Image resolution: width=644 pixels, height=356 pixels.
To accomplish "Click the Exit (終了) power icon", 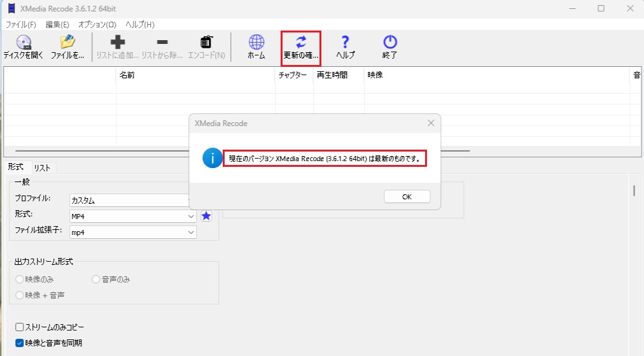I will (x=389, y=42).
